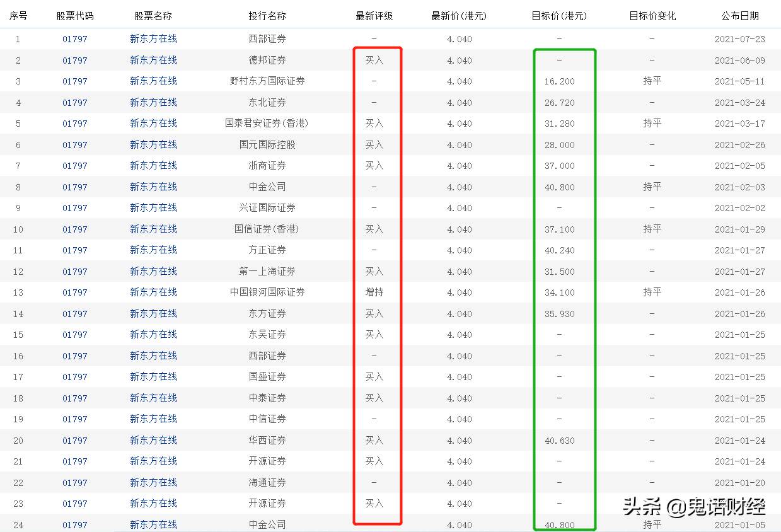Click target price 35.930
The width and height of the screenshot is (781, 532).
click(559, 314)
